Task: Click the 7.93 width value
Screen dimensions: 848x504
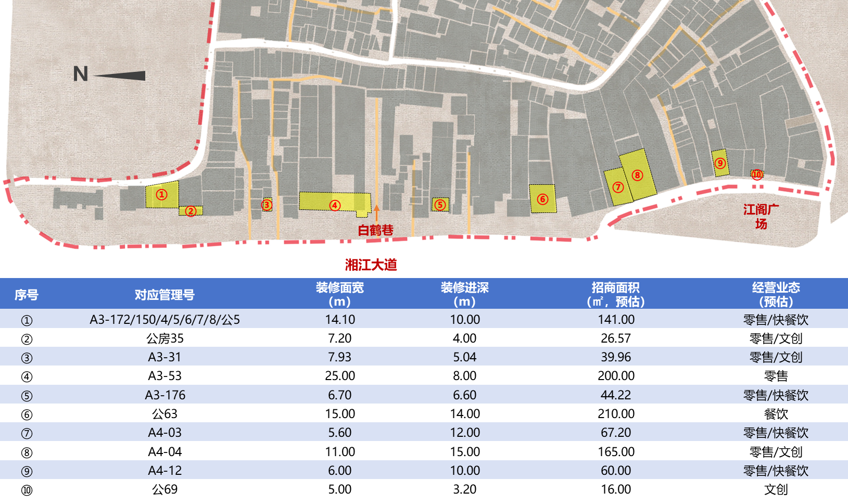Action: 340,357
